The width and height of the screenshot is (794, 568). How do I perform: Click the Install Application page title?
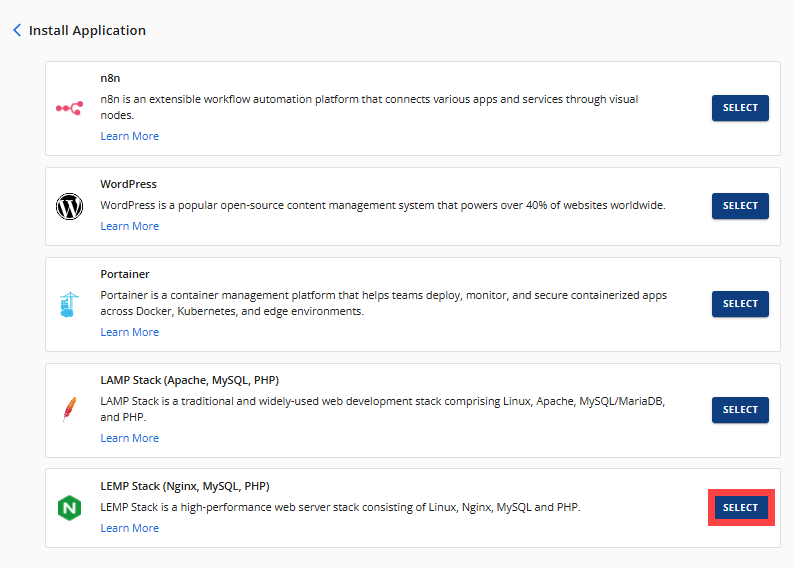[x=87, y=31]
